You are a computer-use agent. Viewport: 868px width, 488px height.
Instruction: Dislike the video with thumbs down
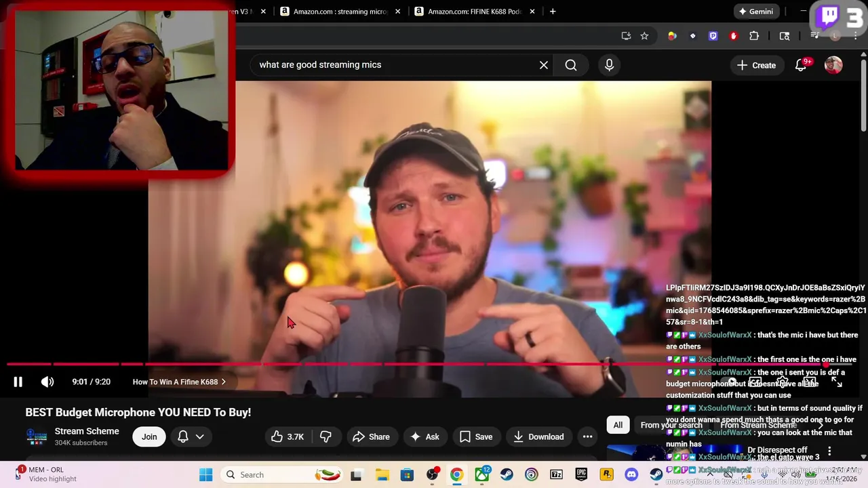(325, 437)
